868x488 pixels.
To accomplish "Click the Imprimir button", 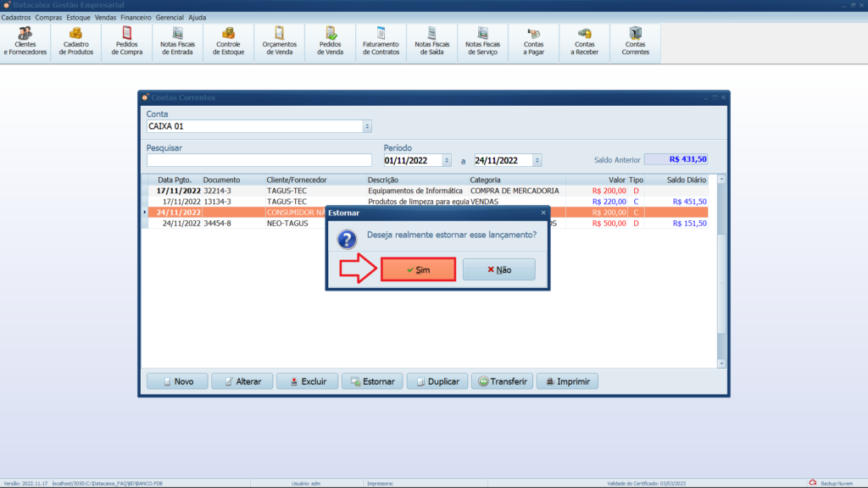I will click(568, 381).
